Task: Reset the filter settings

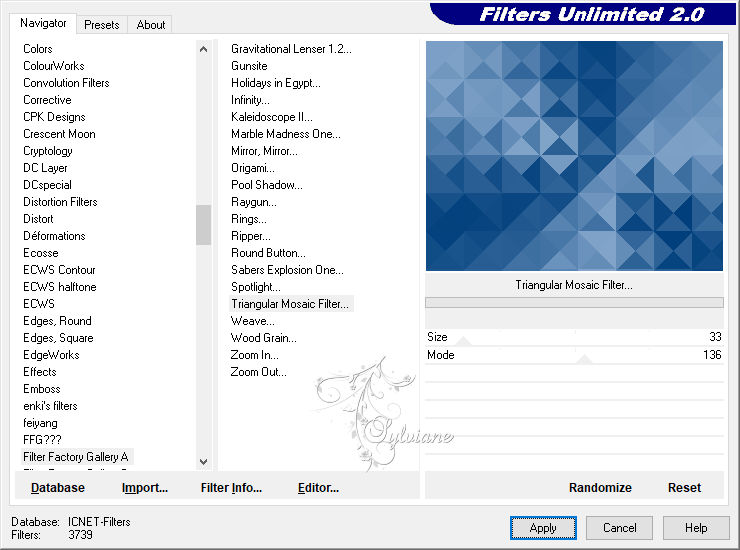Action: tap(684, 487)
